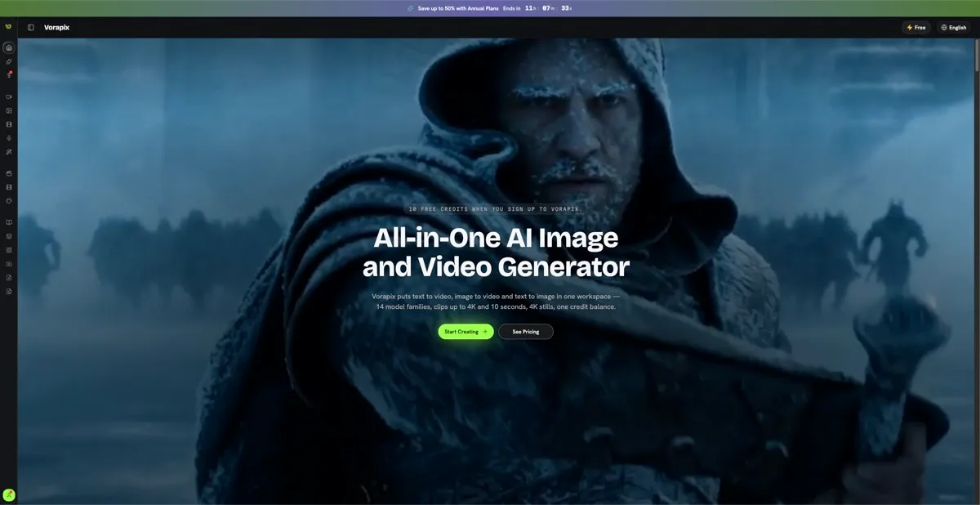
Task: Open the Home icon in the sidebar
Action: (9, 47)
